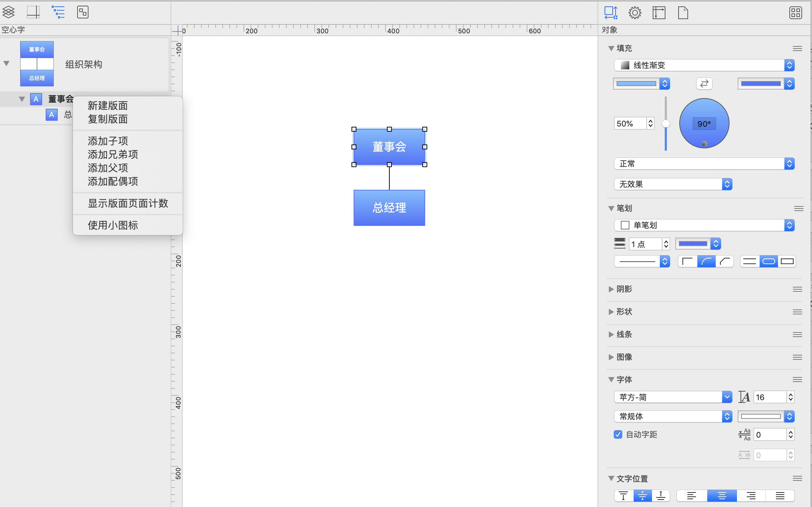Open the Object inspector tab icon
The width and height of the screenshot is (812, 507).
pos(611,13)
